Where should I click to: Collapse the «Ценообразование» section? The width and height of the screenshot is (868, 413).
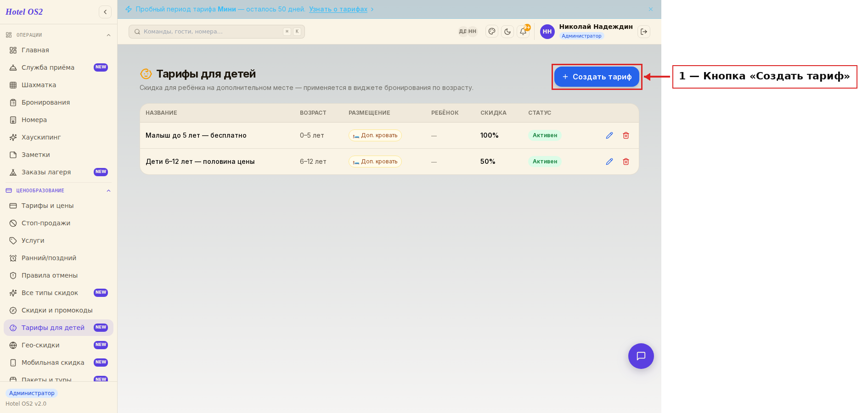coord(108,190)
